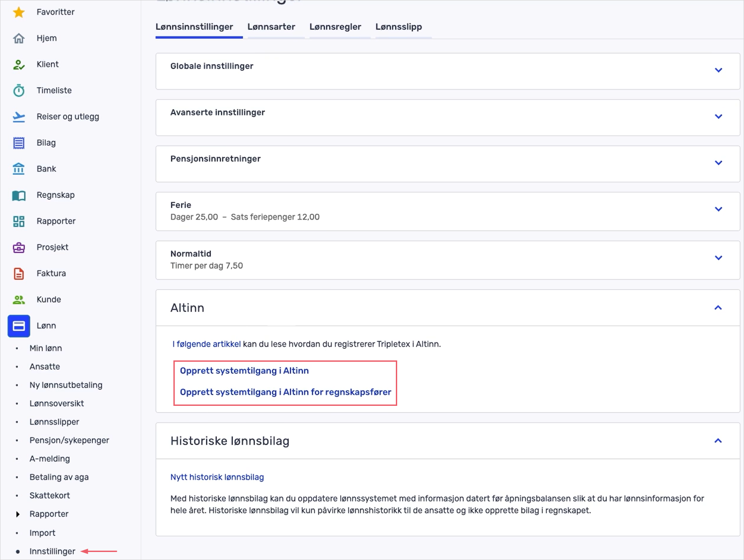Select A-melding in the Lønn submenu
744x560 pixels.
(x=49, y=458)
